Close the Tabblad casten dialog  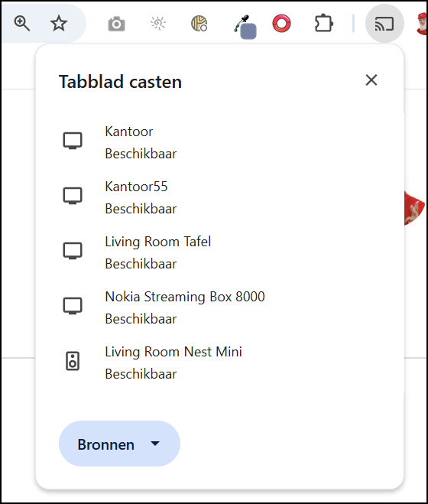[371, 80]
